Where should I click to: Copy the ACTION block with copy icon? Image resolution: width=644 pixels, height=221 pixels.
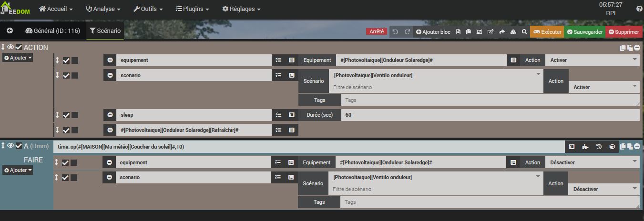coord(623,48)
